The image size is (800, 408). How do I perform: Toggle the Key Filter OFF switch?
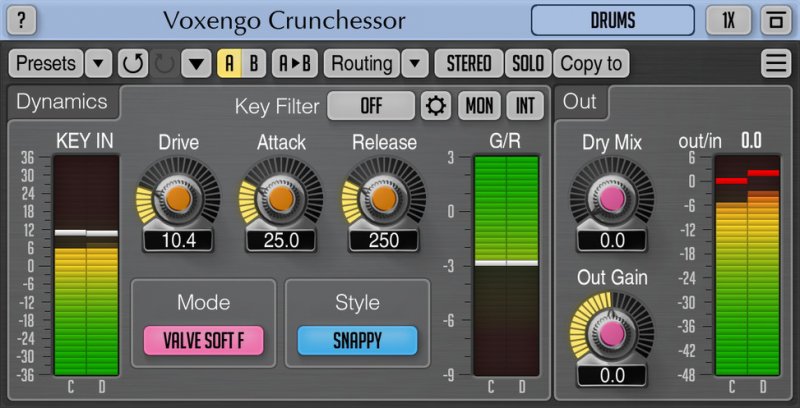click(371, 106)
